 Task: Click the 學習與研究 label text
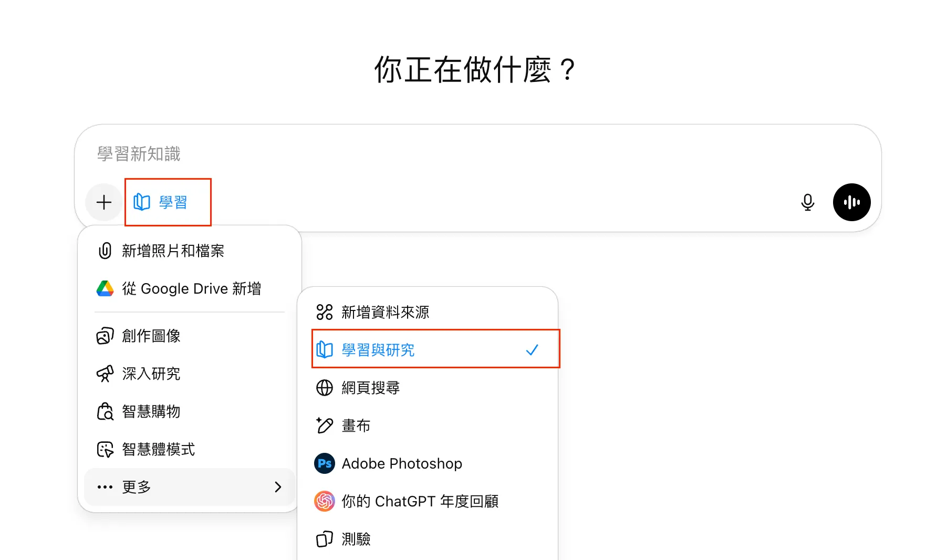[x=378, y=349]
